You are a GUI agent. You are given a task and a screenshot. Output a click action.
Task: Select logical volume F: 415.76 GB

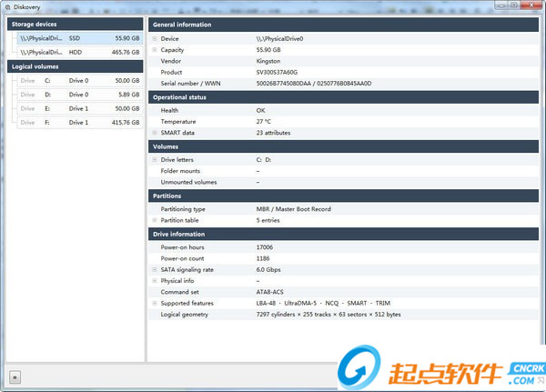(80, 123)
